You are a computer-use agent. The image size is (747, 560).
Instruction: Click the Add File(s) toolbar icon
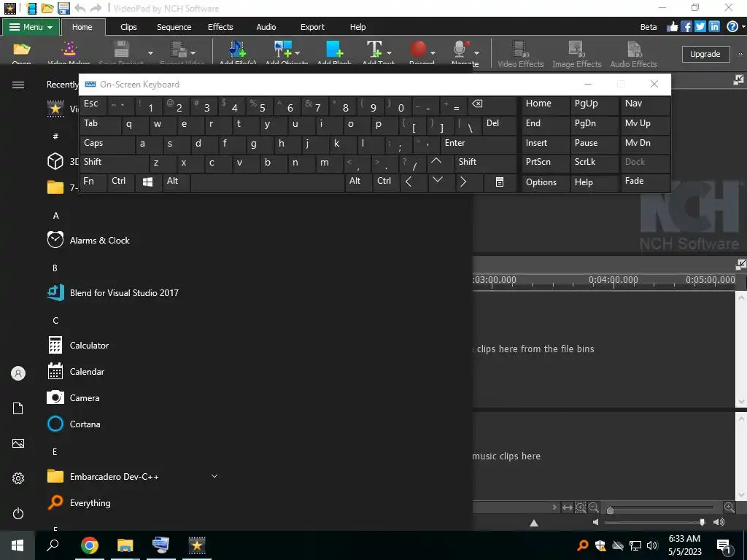(x=237, y=49)
